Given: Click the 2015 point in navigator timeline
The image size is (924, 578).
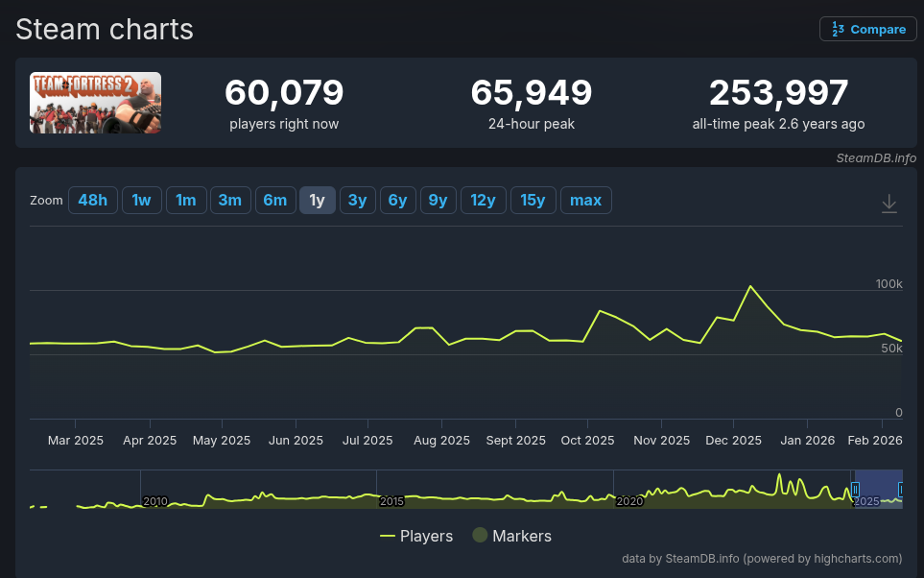Looking at the screenshot, I should pyautogui.click(x=391, y=501).
